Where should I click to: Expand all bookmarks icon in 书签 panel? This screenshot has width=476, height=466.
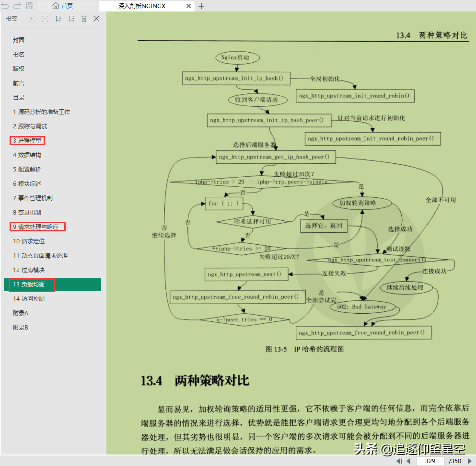(x=31, y=19)
